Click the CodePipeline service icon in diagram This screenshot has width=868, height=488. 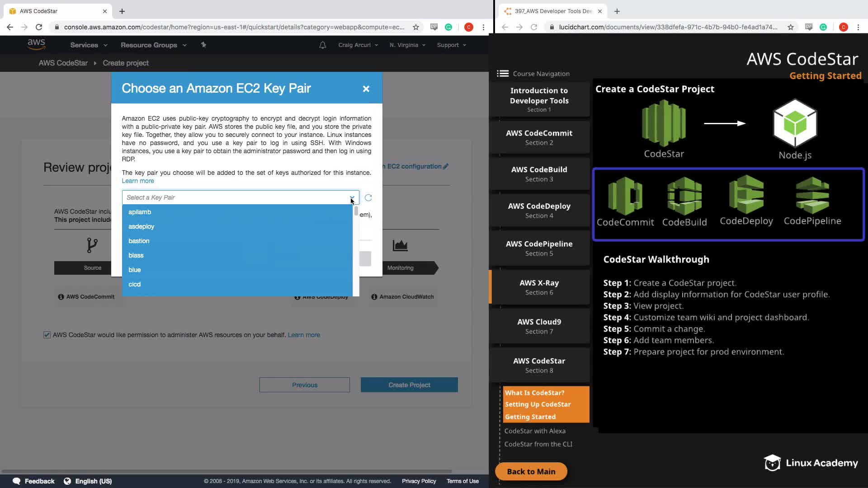tap(812, 195)
